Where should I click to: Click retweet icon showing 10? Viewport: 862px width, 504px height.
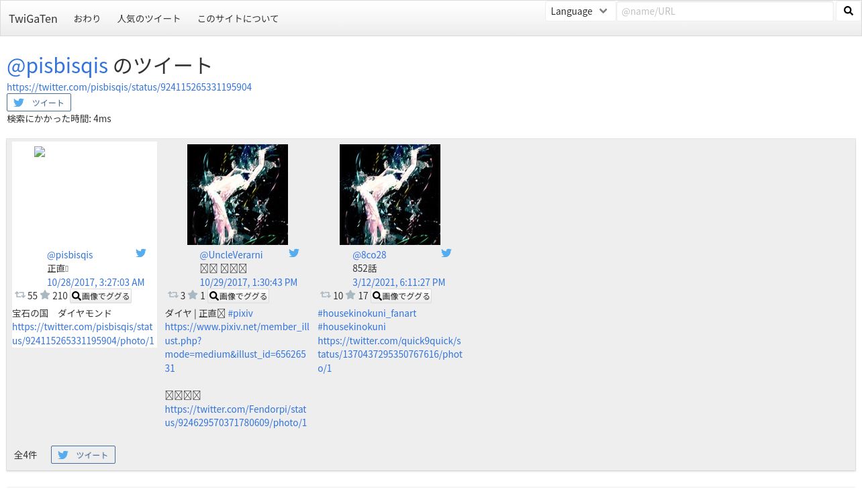326,295
